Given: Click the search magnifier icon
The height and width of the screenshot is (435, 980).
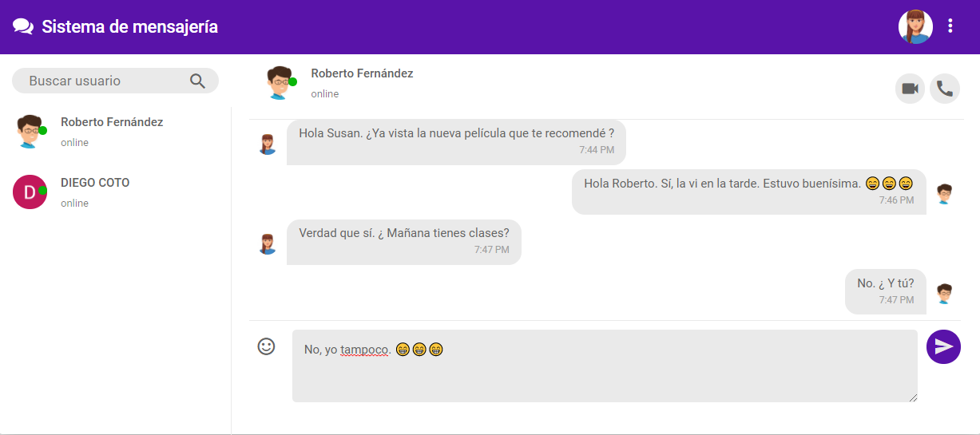Looking at the screenshot, I should (x=198, y=81).
